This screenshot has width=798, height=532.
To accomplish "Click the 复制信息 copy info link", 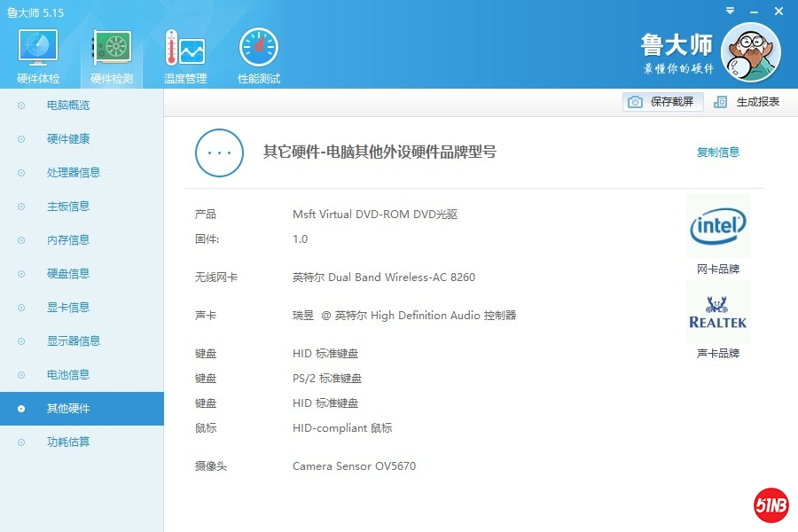I will tap(717, 153).
